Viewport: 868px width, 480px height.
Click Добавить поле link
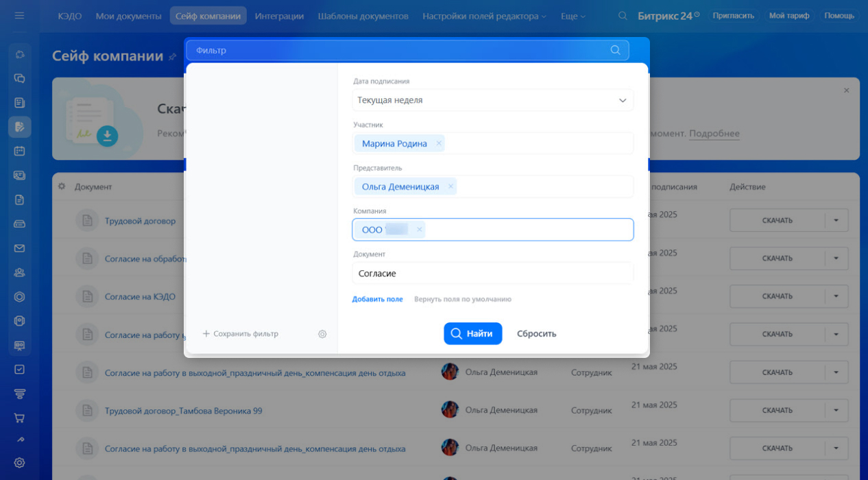coord(378,299)
